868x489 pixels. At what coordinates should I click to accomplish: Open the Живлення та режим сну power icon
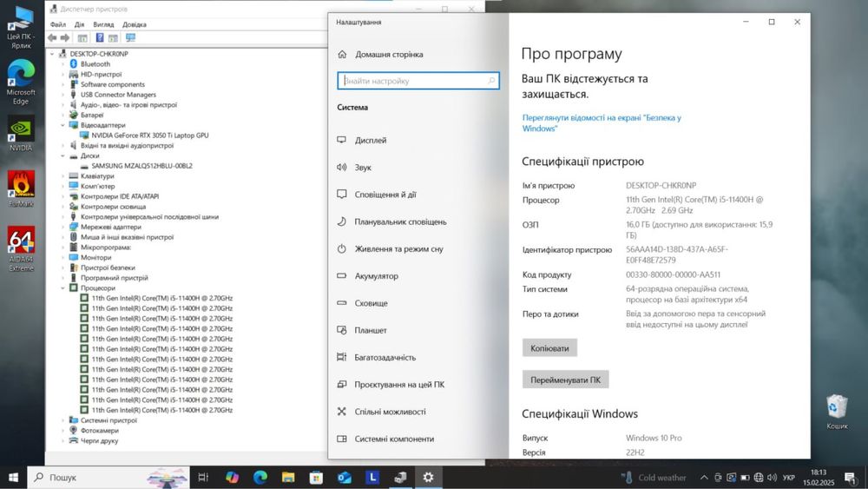(x=341, y=248)
